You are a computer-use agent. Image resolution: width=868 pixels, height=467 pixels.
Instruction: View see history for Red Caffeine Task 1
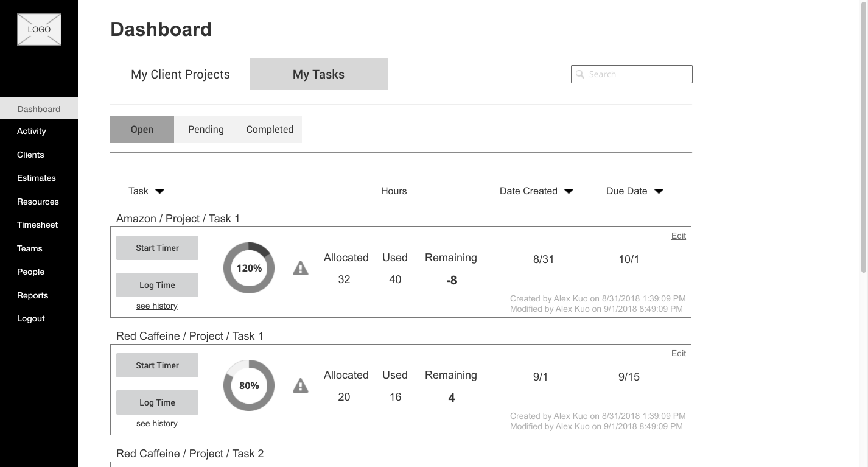pos(156,423)
